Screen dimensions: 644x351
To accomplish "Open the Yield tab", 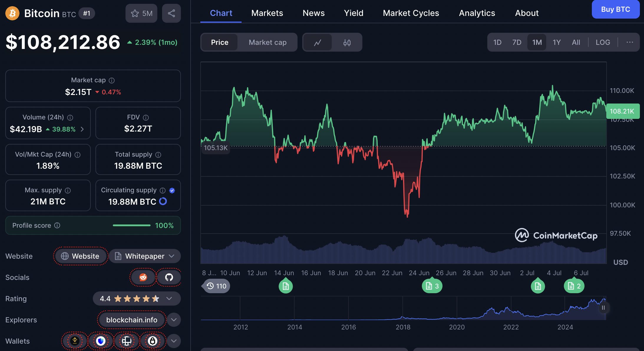I will pyautogui.click(x=354, y=13).
